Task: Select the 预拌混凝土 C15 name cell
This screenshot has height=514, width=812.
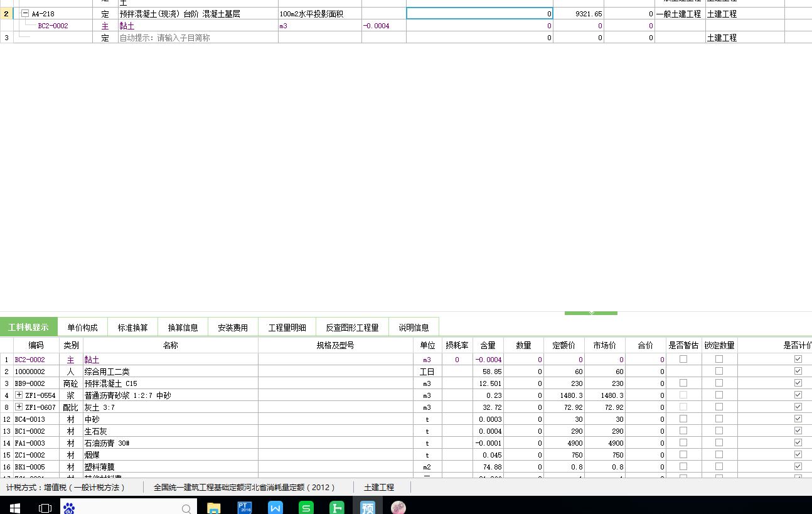Action: pyautogui.click(x=170, y=383)
